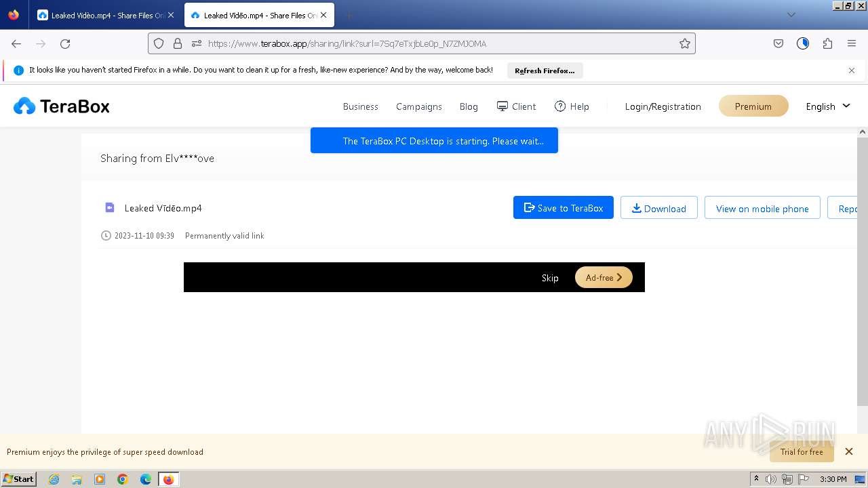Open the Client download menu item
The height and width of the screenshot is (488, 868).
click(x=517, y=106)
